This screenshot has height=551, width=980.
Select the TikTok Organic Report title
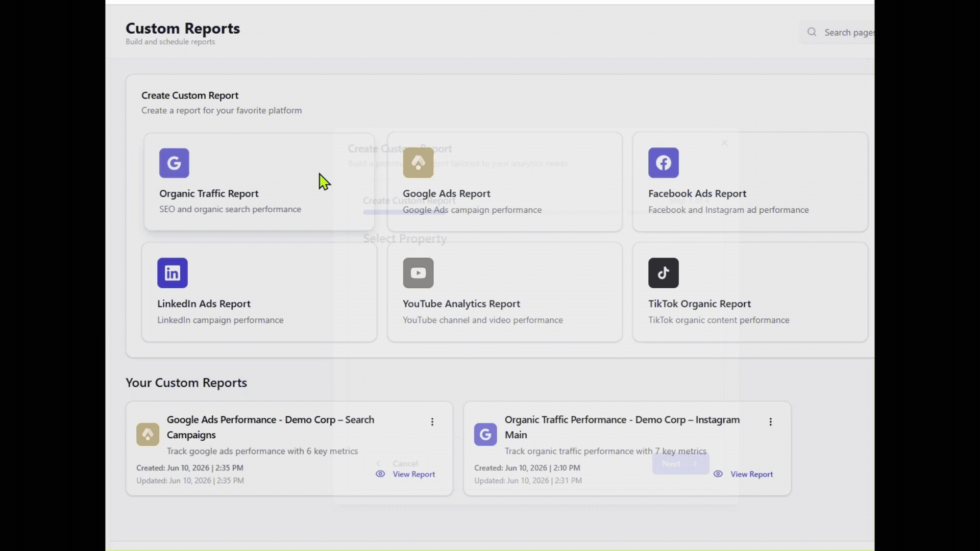tap(699, 304)
